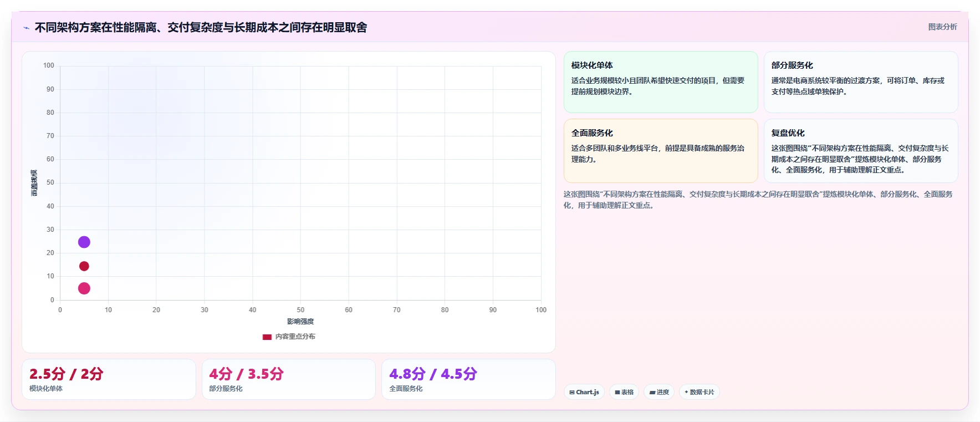The height and width of the screenshot is (422, 980).
Task: Select the purple bubble near value 25
Action: tap(84, 242)
